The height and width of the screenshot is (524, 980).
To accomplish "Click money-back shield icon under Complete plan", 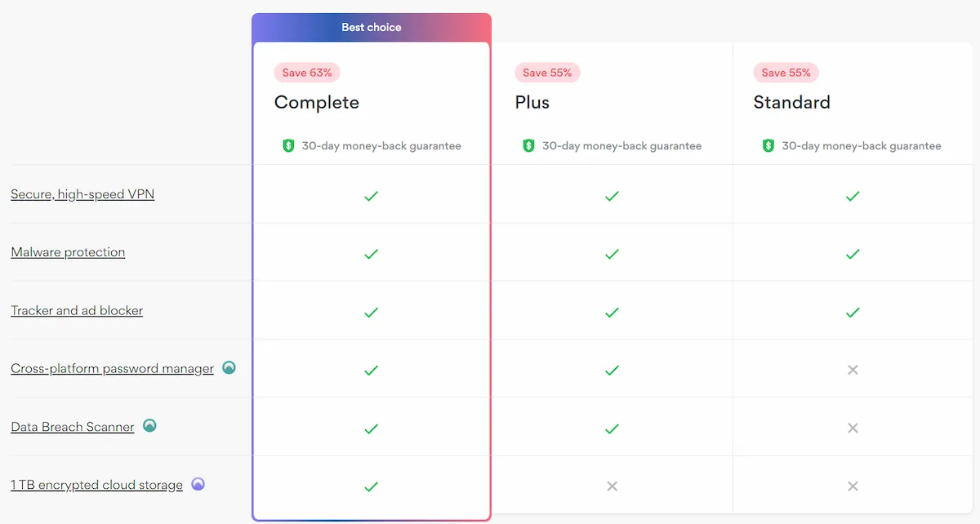I will [288, 146].
